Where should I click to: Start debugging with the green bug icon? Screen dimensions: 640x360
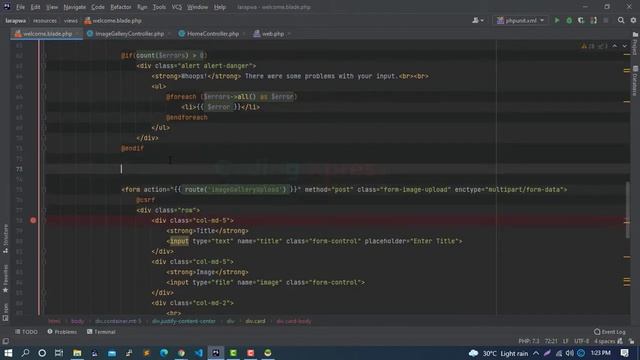tap(569, 20)
